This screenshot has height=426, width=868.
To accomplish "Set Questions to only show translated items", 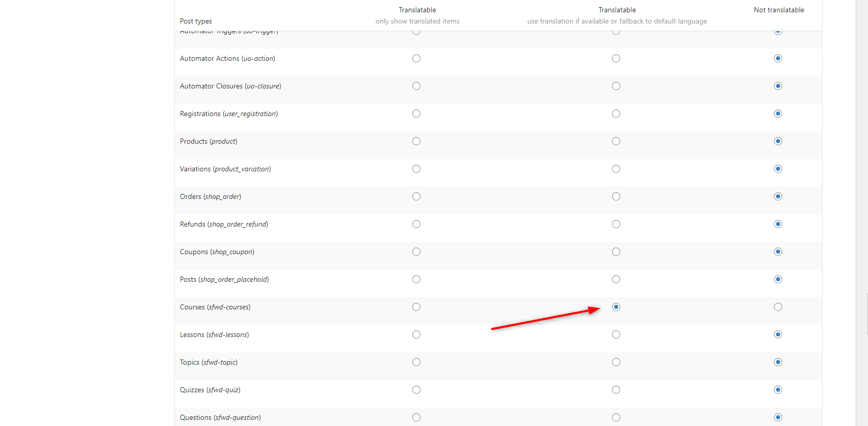I will pos(416,417).
